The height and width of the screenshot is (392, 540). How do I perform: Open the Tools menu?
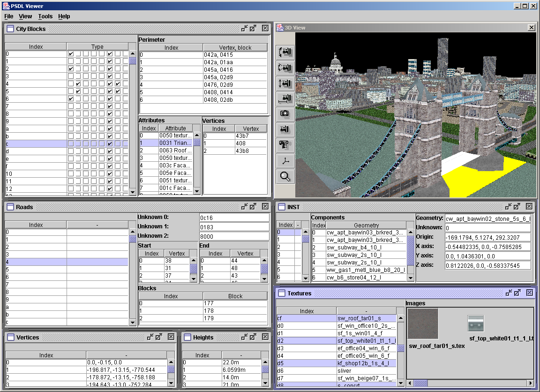45,16
